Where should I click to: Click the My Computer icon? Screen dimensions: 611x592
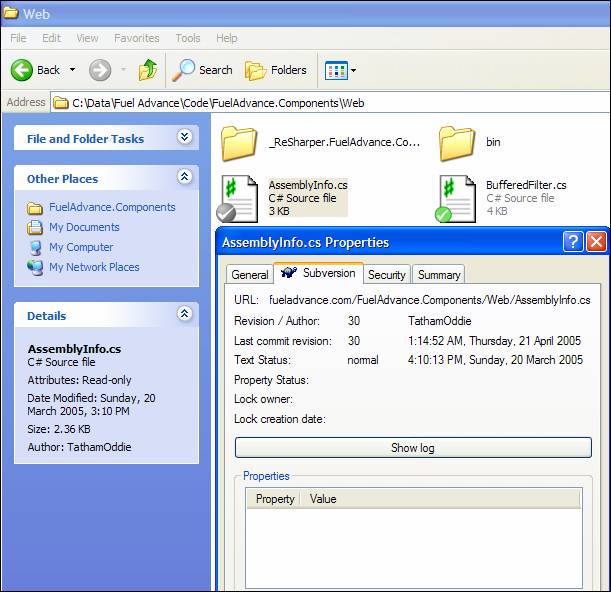point(35,247)
